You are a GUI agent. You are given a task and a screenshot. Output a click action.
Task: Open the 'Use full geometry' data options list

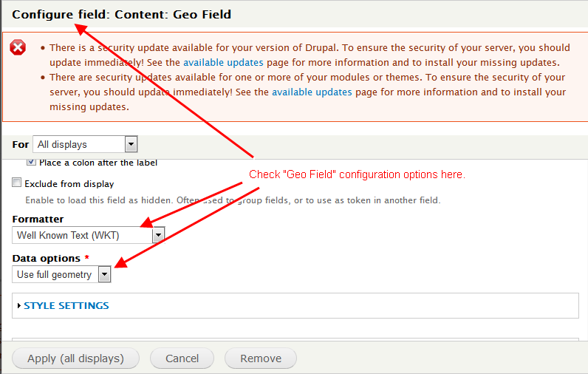(61, 274)
